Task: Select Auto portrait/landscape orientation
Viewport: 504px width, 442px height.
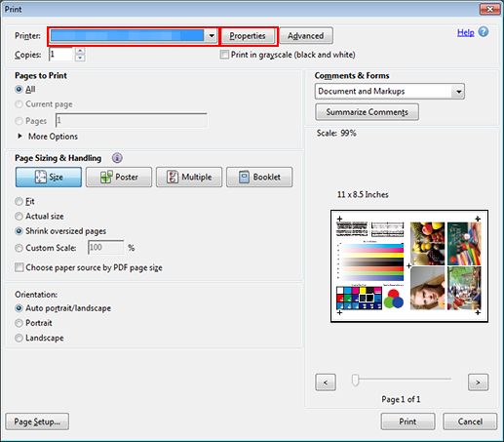Action: (19, 308)
